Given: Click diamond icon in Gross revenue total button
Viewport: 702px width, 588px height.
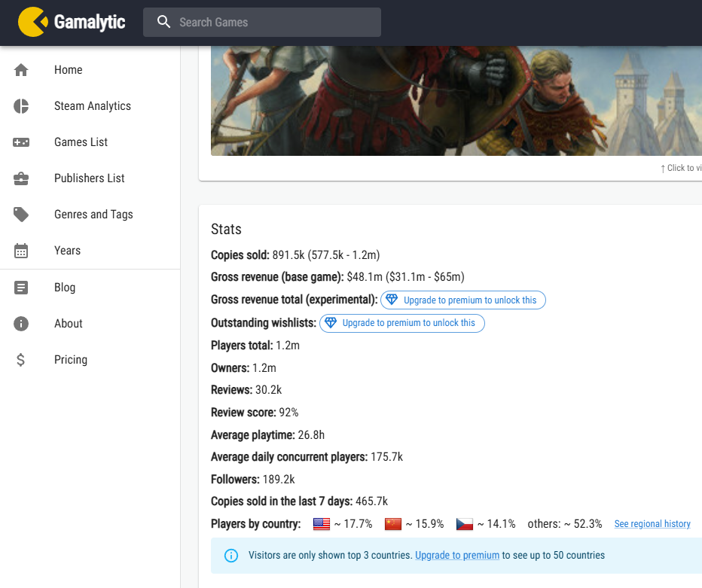Looking at the screenshot, I should (392, 300).
